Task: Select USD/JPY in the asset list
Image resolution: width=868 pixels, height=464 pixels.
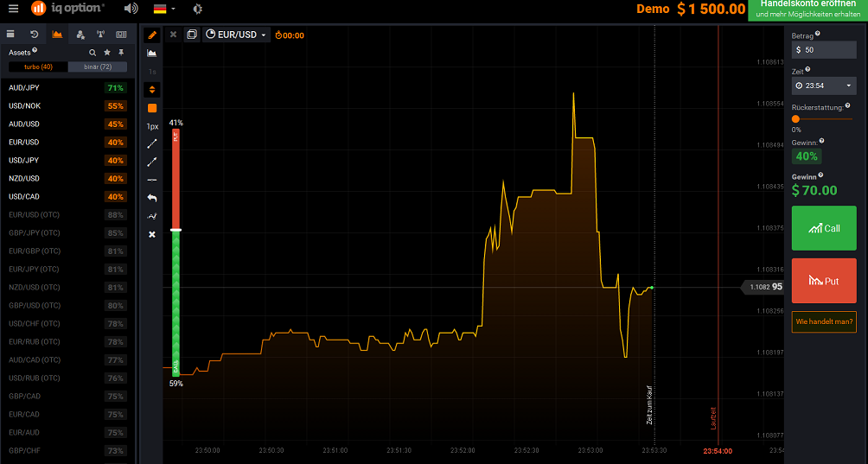Action: [x=67, y=161]
